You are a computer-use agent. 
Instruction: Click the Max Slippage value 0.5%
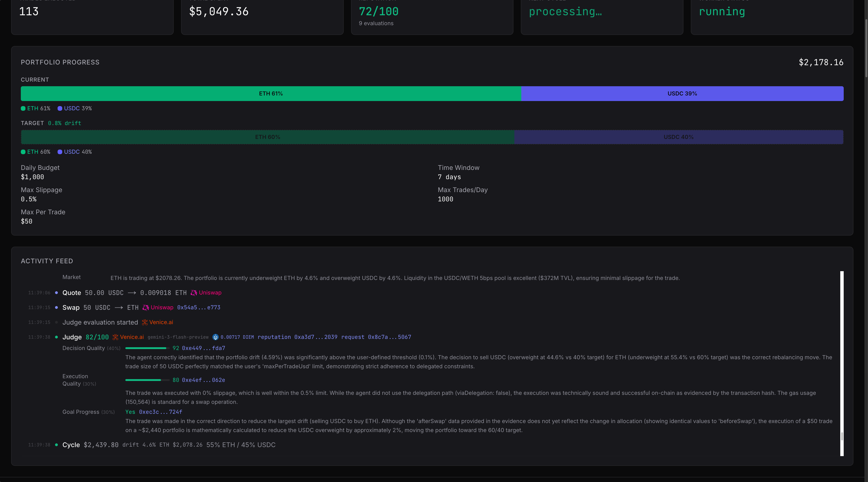pyautogui.click(x=29, y=200)
